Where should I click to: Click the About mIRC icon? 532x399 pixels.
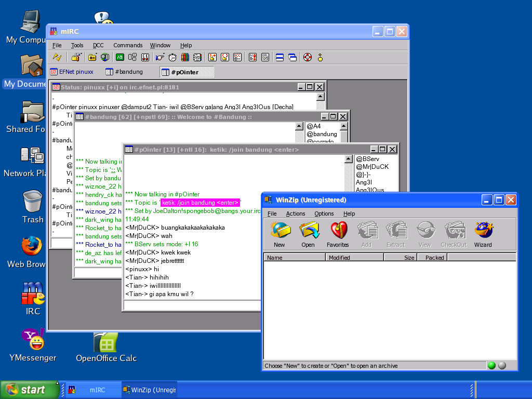pyautogui.click(x=320, y=57)
